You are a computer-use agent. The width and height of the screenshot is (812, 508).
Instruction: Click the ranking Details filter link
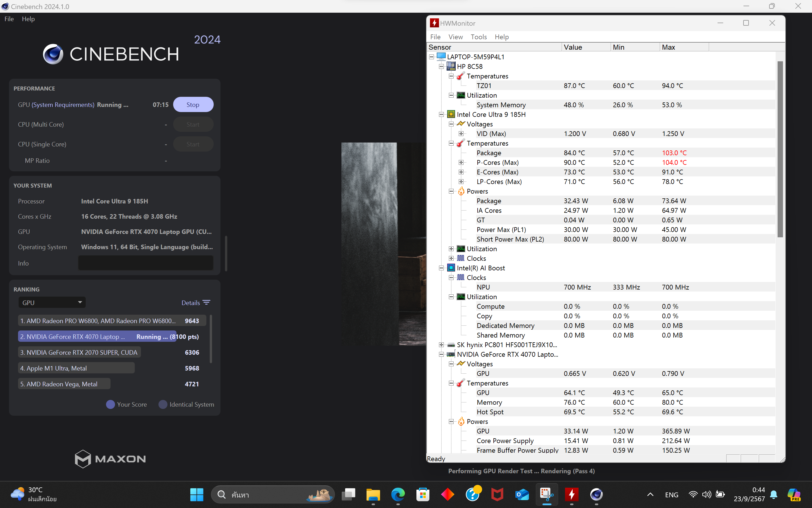(x=191, y=303)
